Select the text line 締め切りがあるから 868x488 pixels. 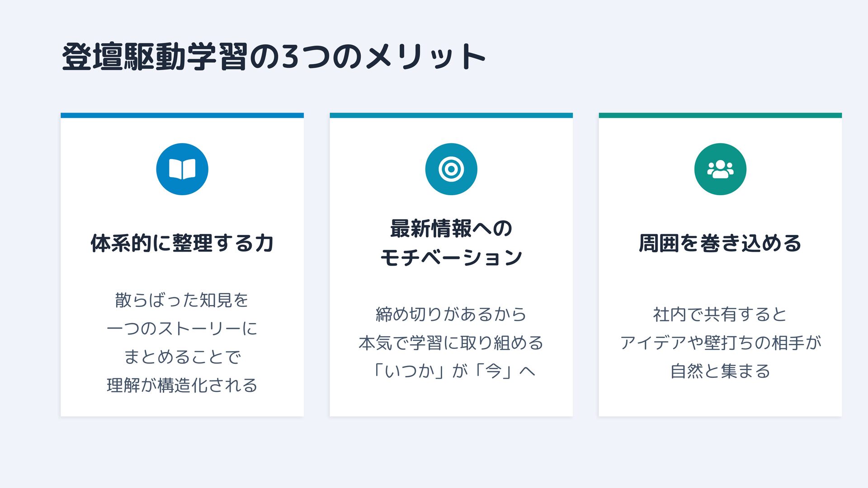click(x=451, y=314)
